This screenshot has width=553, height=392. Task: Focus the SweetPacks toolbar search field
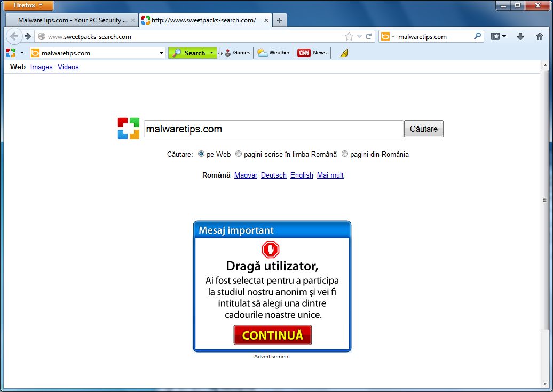click(x=99, y=53)
